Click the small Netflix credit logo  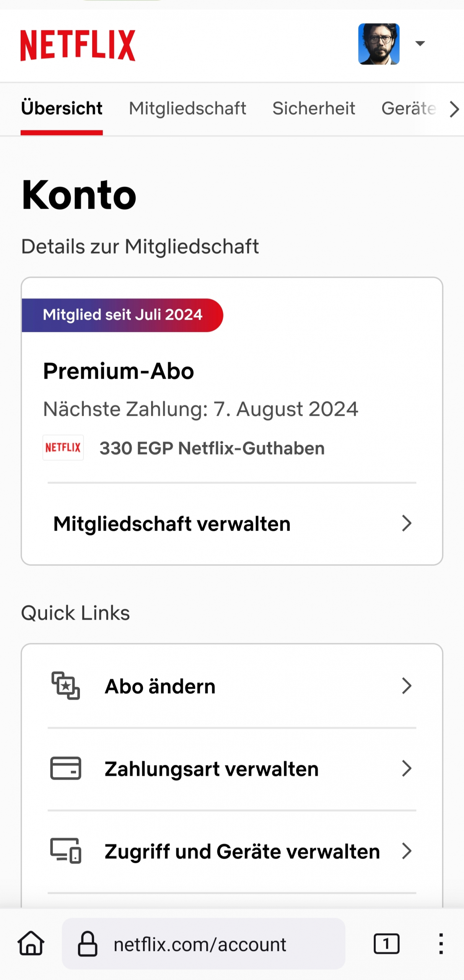[63, 447]
